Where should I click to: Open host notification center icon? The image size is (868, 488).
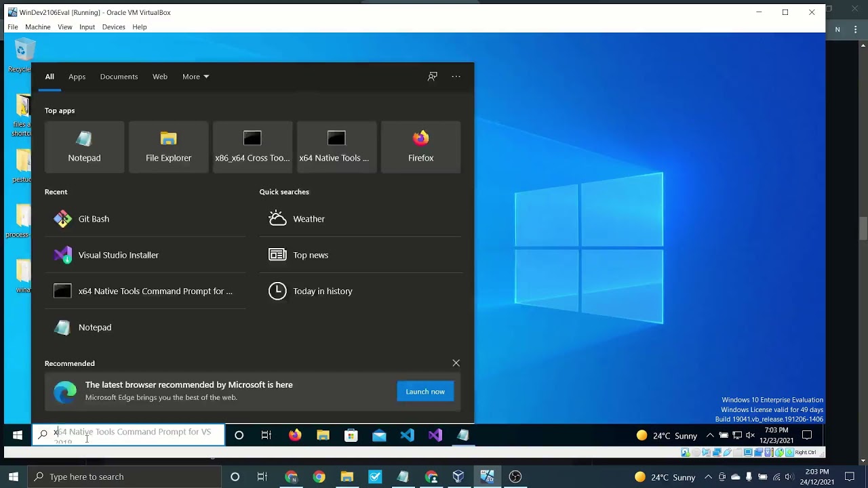tap(850, 477)
